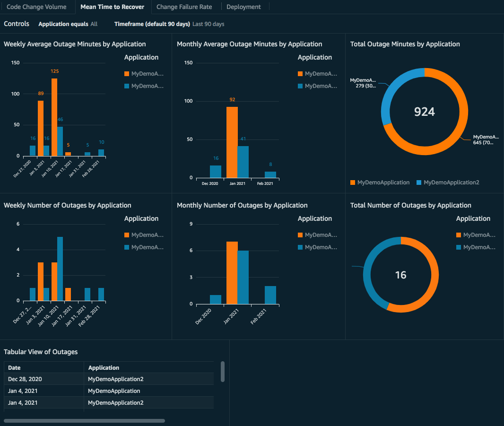Toggle MyDemoApplication2 in Monthly Average Outage legend
Image resolution: width=504 pixels, height=426 pixels.
click(318, 86)
